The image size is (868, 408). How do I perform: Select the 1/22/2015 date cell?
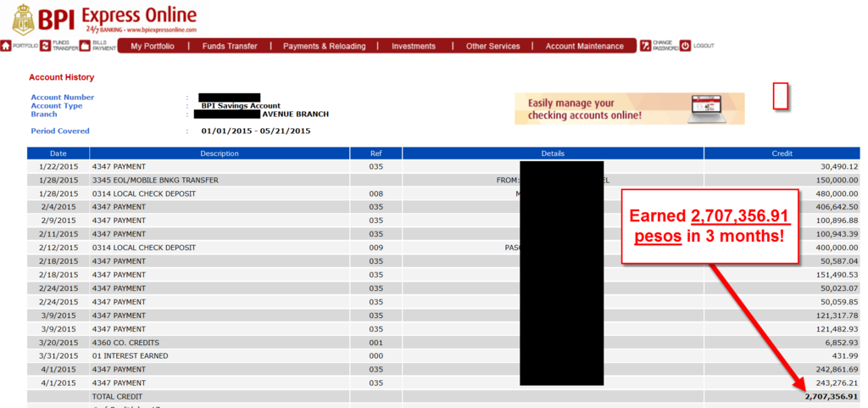pyautogui.click(x=58, y=166)
